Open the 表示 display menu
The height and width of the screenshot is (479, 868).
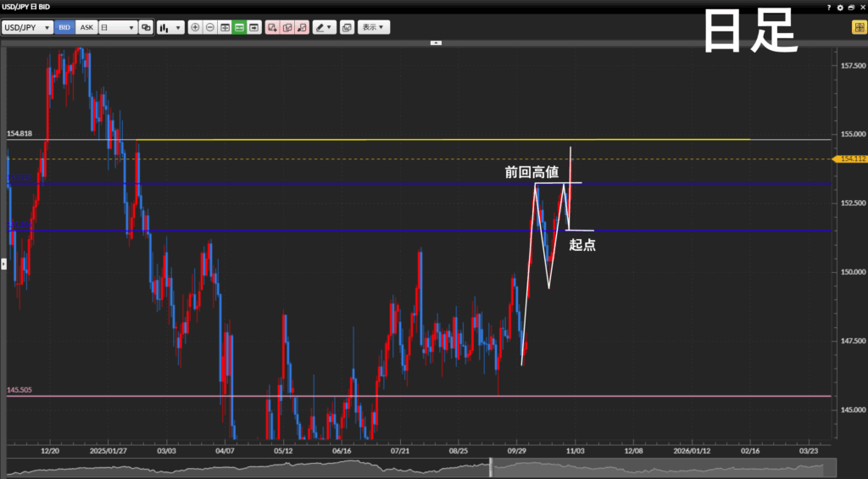[x=374, y=27]
